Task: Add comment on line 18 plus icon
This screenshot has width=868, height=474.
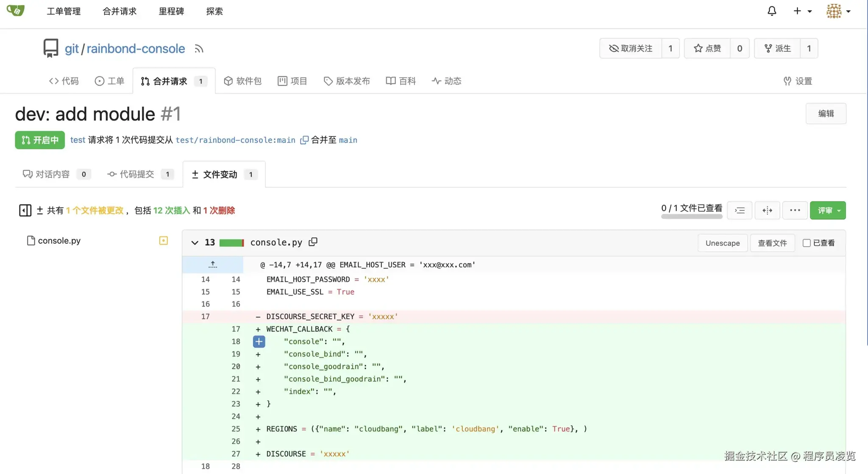Action: point(259,341)
